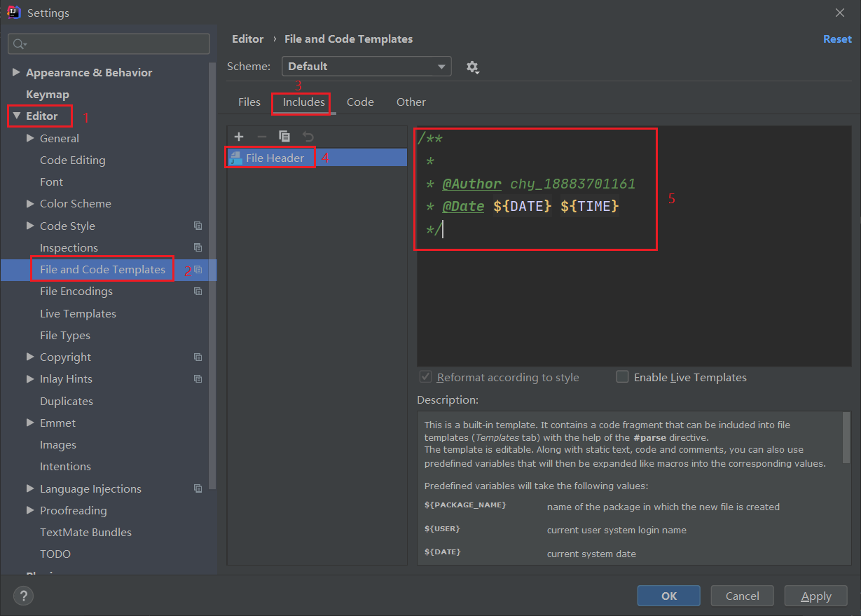861x616 pixels.
Task: Select Code Editing in settings tree
Action: (73, 160)
